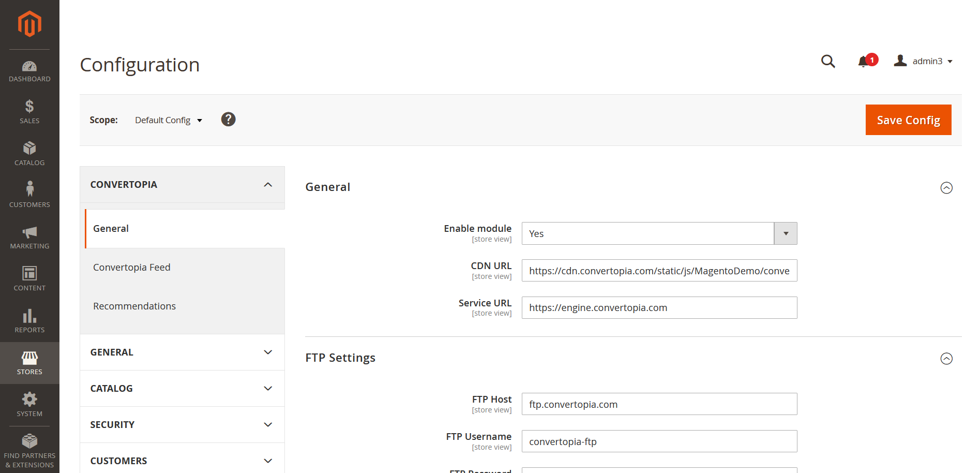Open the Default Config scope dropdown
Screen dimensions: 980x473
point(169,120)
